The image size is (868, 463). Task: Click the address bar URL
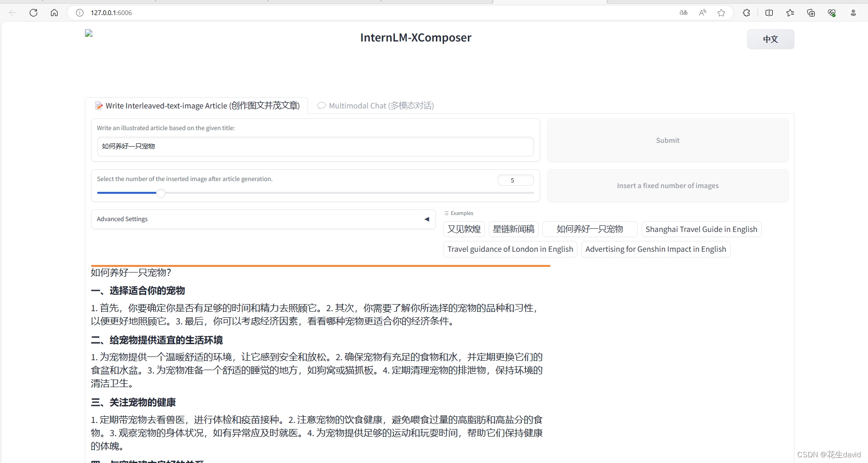click(111, 13)
